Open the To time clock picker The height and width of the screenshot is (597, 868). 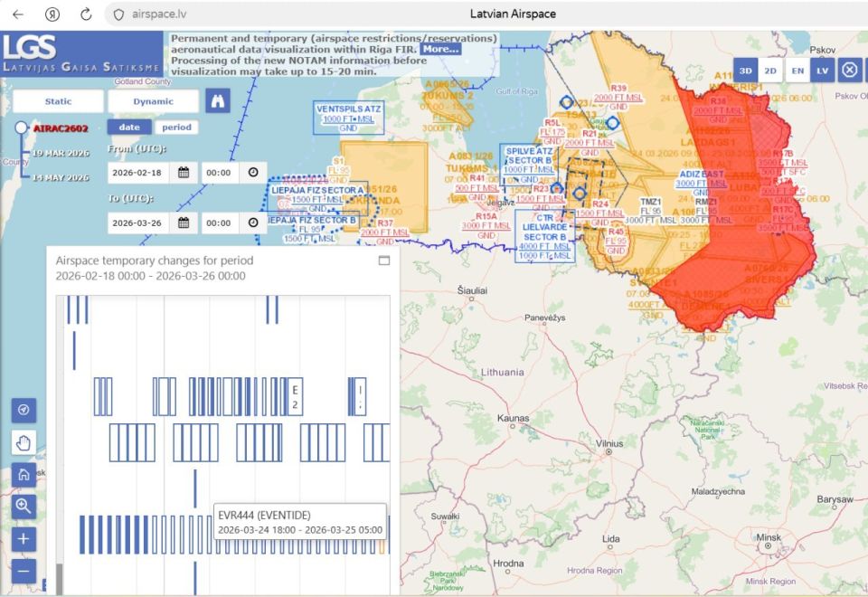(x=253, y=223)
